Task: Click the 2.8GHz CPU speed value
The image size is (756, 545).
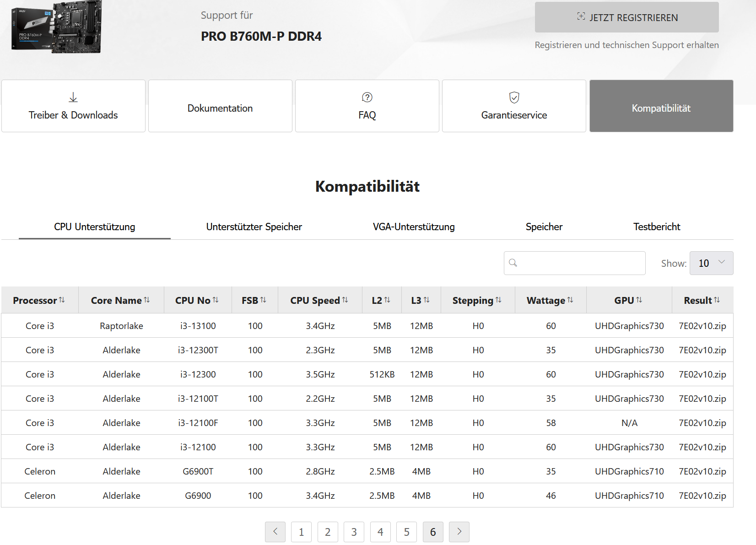Action: 320,471
